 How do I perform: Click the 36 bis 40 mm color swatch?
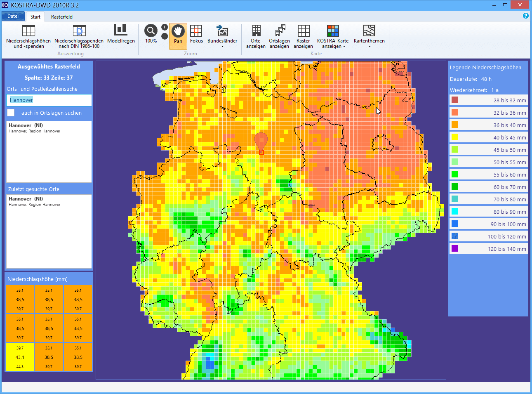(x=455, y=125)
